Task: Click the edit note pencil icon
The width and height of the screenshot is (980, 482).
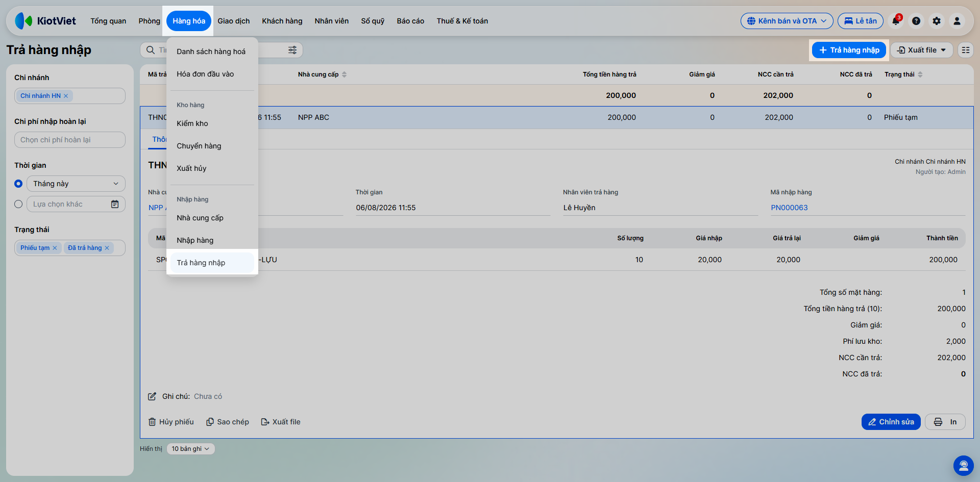Action: pyautogui.click(x=152, y=396)
